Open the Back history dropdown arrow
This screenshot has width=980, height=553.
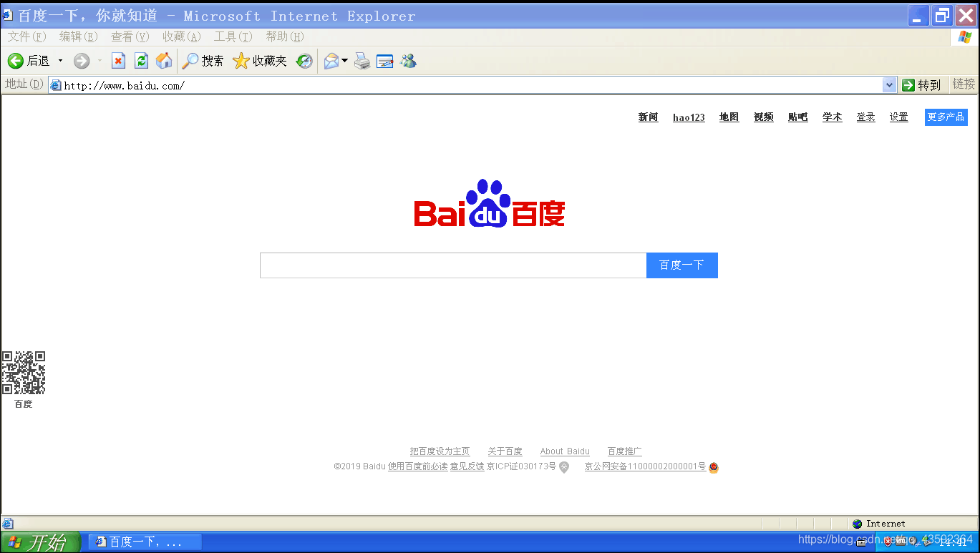(60, 62)
